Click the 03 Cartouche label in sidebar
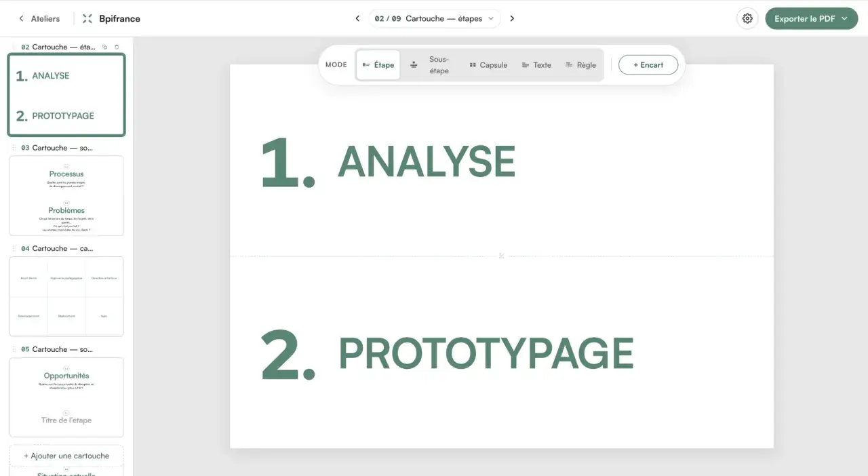Screen dimensions: 868x476 [x=58, y=148]
